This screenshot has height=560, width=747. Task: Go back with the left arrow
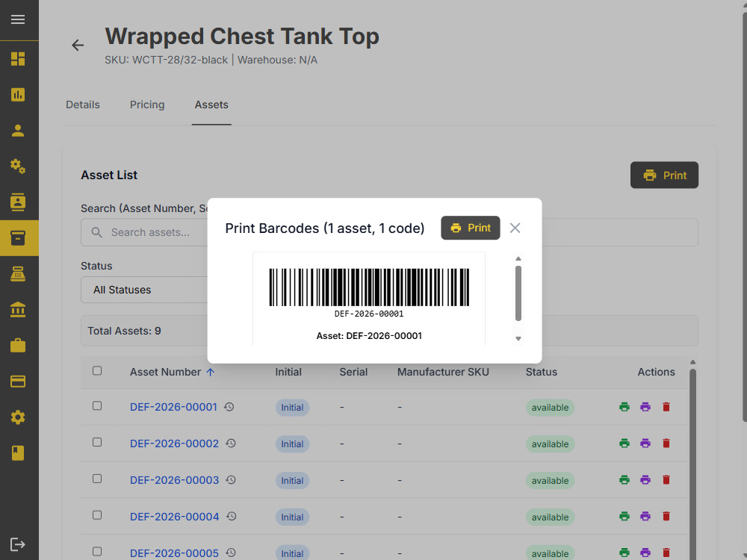point(78,46)
